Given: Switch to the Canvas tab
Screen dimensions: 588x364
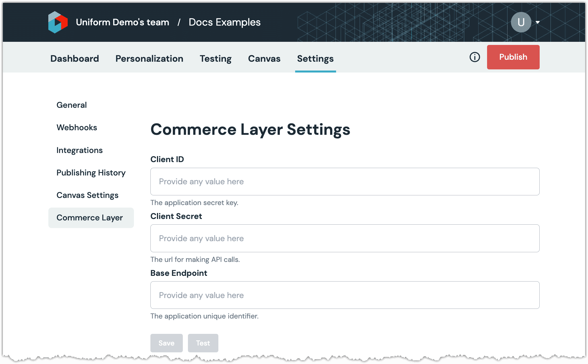Looking at the screenshot, I should pyautogui.click(x=264, y=59).
